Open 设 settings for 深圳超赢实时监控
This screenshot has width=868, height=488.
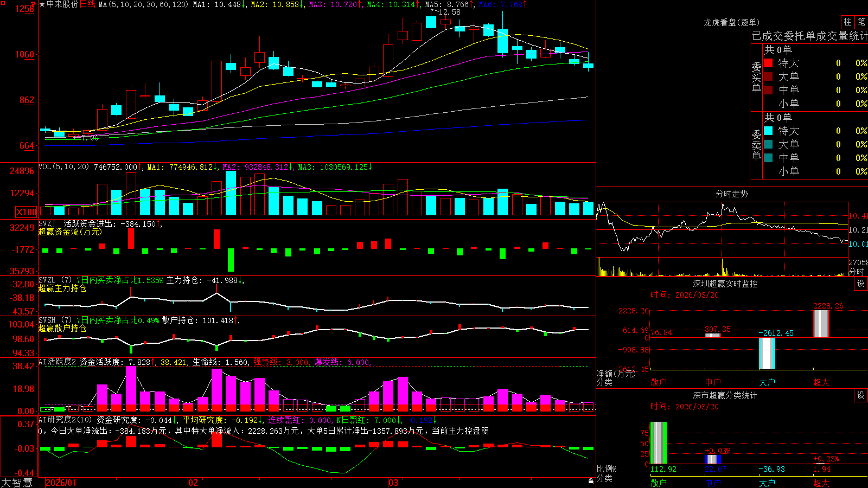tap(861, 284)
